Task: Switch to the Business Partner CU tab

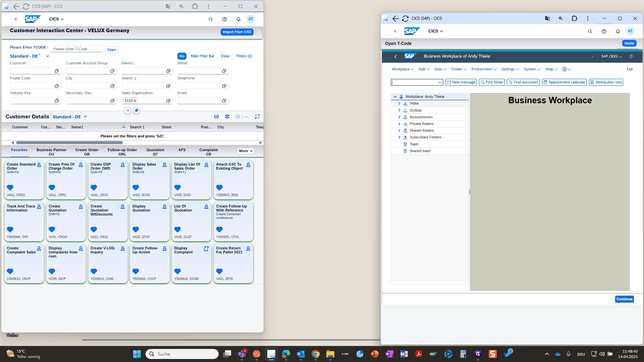Action: pyautogui.click(x=51, y=152)
